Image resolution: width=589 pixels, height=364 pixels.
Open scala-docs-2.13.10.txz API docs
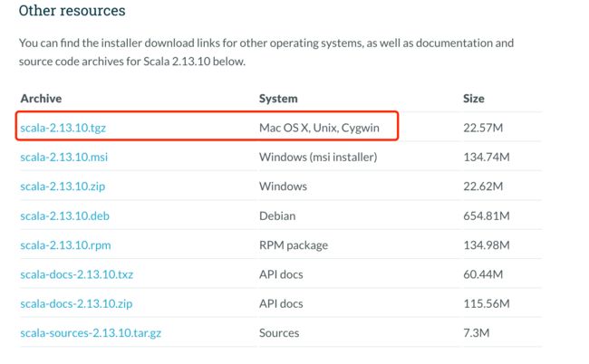(77, 274)
